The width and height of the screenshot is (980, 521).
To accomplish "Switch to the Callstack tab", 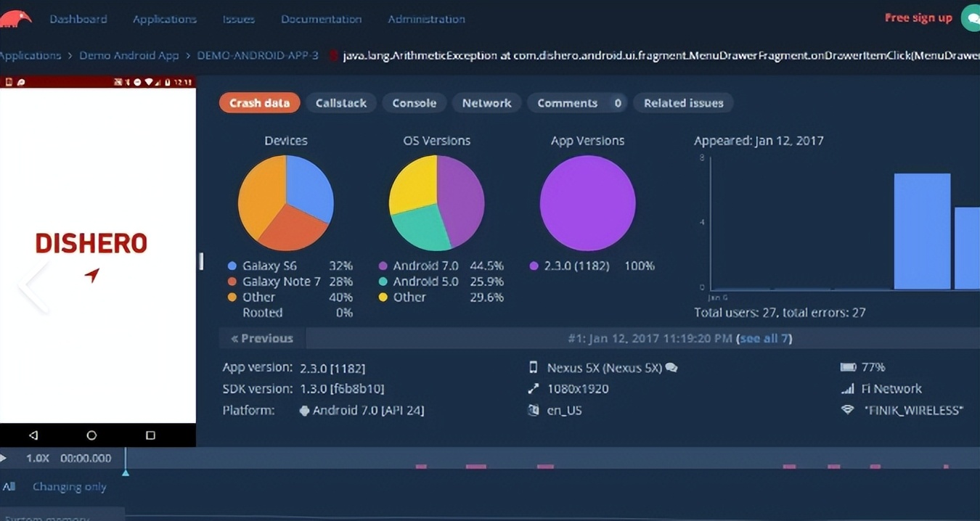I will pyautogui.click(x=341, y=103).
